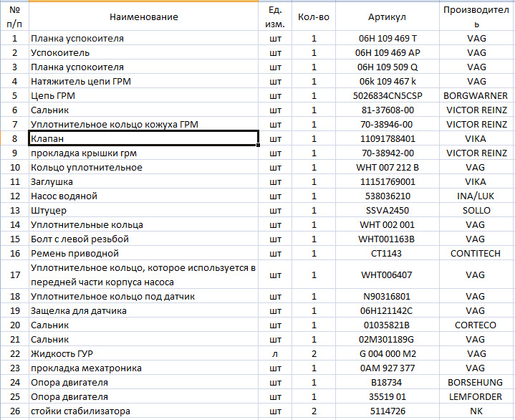Click the 'Уплотнительные кольца' cell
This screenshot has height=420, width=515.
point(144,225)
